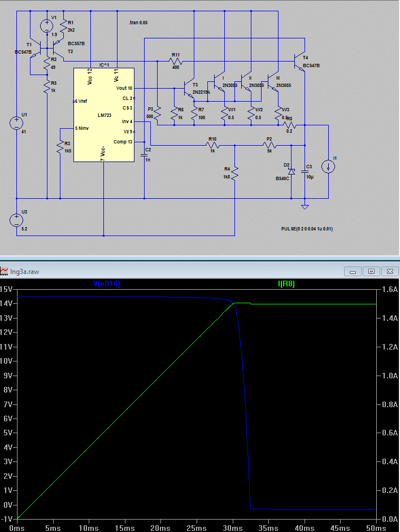
Task: Click the 5.2 value of U2
Action: point(24,229)
